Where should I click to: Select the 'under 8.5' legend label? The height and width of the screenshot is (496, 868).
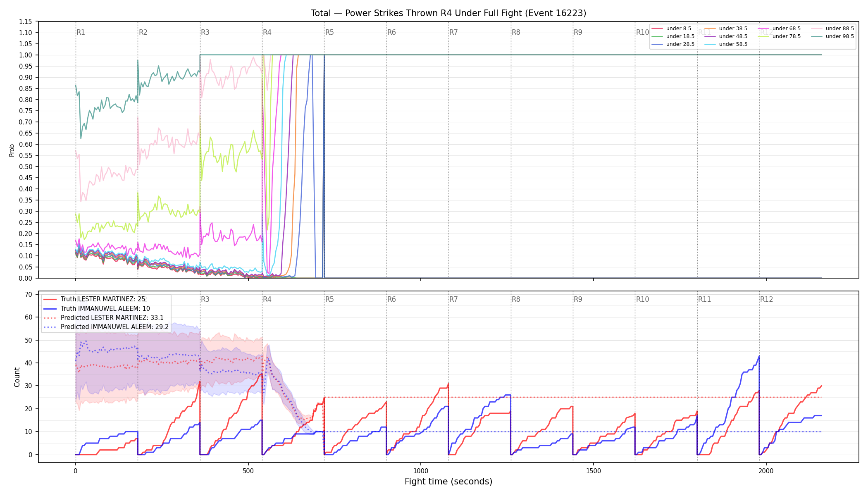[679, 29]
